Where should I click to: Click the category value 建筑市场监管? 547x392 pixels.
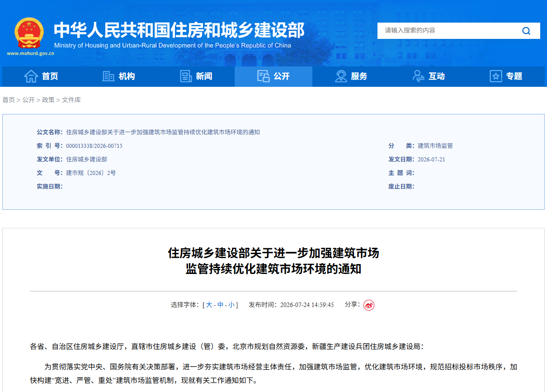tap(435, 146)
